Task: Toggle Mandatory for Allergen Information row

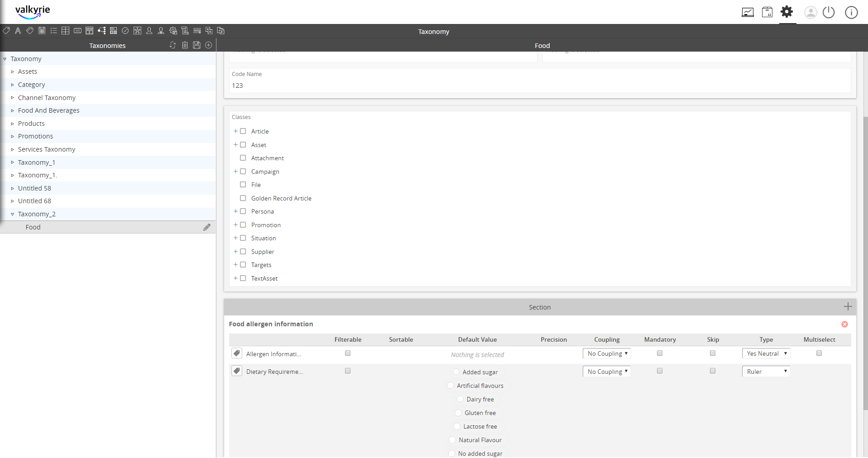Action: (x=660, y=353)
